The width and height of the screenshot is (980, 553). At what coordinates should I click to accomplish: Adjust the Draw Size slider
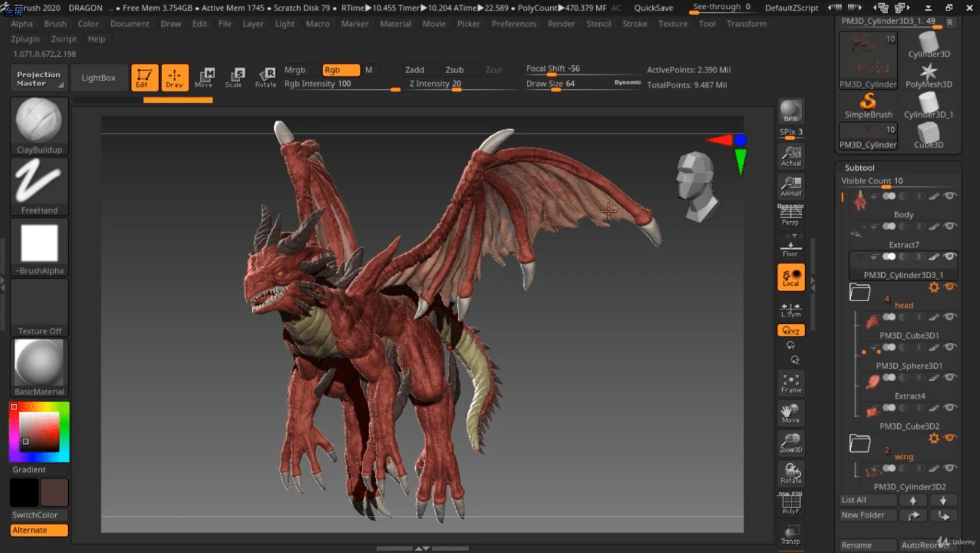coord(583,84)
